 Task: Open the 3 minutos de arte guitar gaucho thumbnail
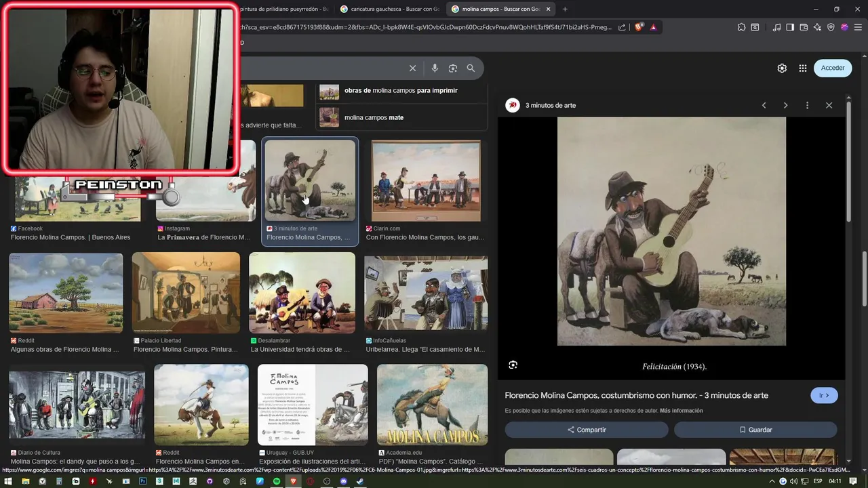tap(310, 180)
